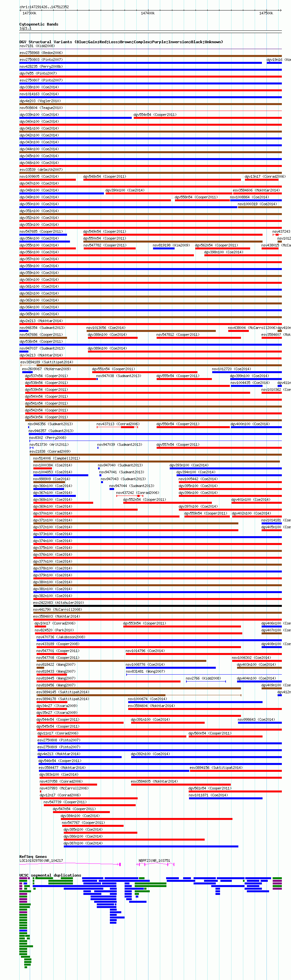Click nsv513730 (Arlt2011) variant label

coord(49,445)
